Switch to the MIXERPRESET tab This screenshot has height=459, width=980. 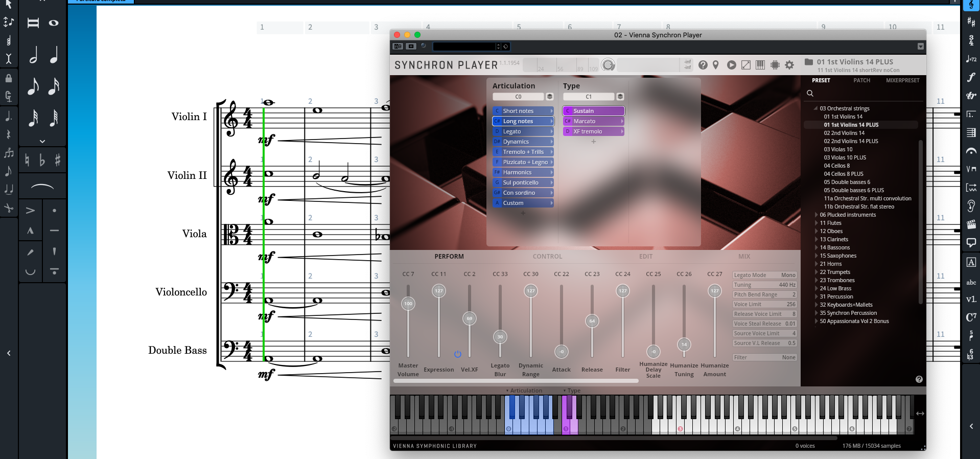(902, 80)
